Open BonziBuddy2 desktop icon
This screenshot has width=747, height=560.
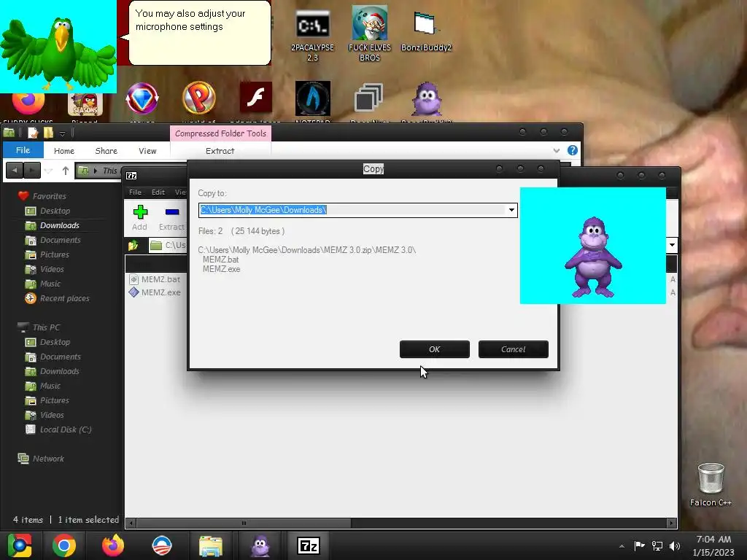(426, 31)
